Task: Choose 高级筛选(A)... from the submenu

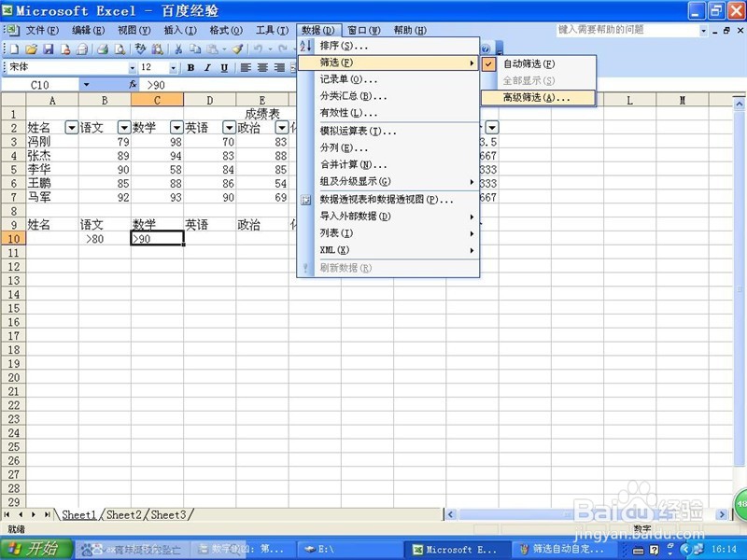Action: click(x=539, y=98)
